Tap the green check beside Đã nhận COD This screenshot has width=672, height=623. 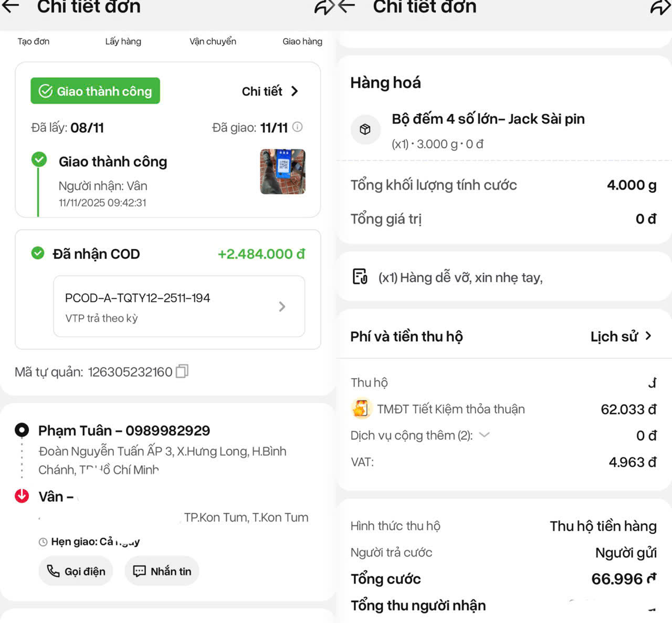[x=38, y=254]
